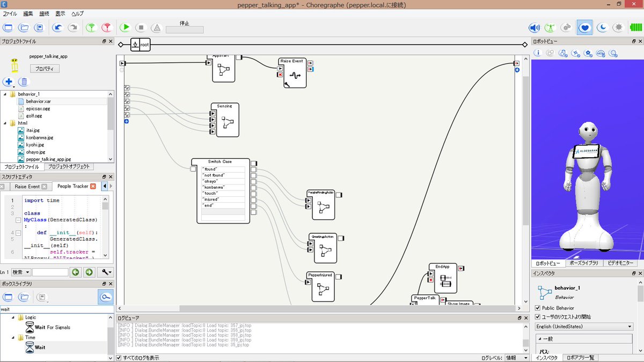Play the behavior with the green play button

125,27
